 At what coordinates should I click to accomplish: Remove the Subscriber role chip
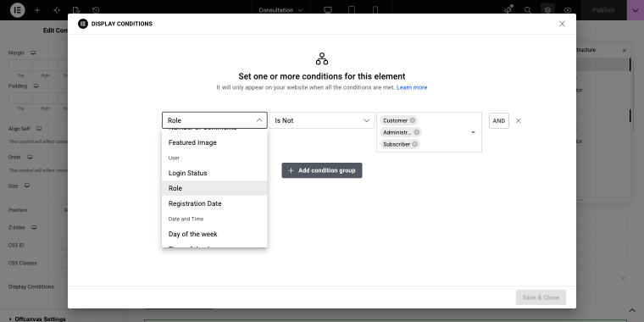click(414, 144)
